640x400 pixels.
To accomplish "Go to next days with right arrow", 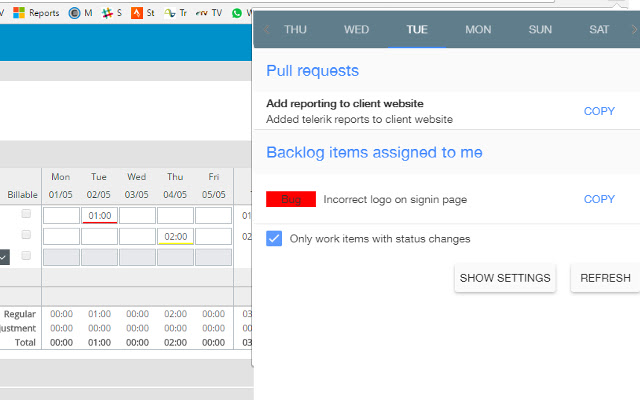I will [634, 29].
